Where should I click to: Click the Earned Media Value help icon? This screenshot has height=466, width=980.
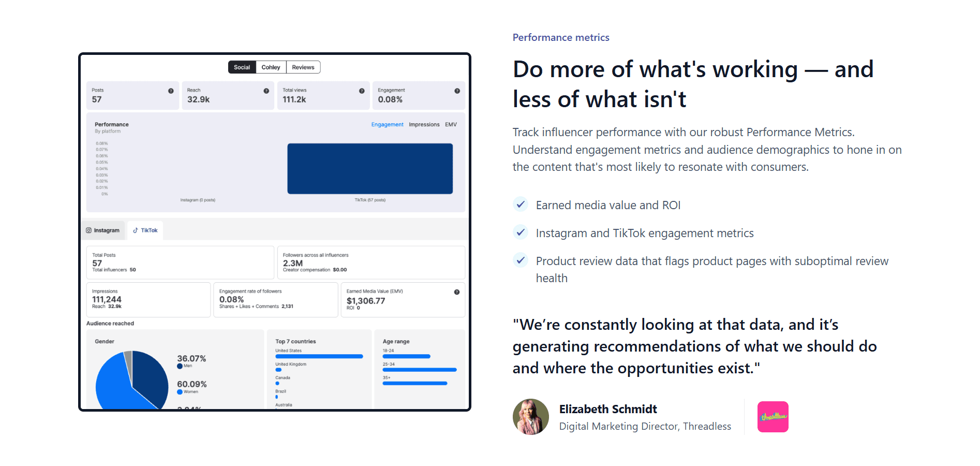pyautogui.click(x=457, y=292)
